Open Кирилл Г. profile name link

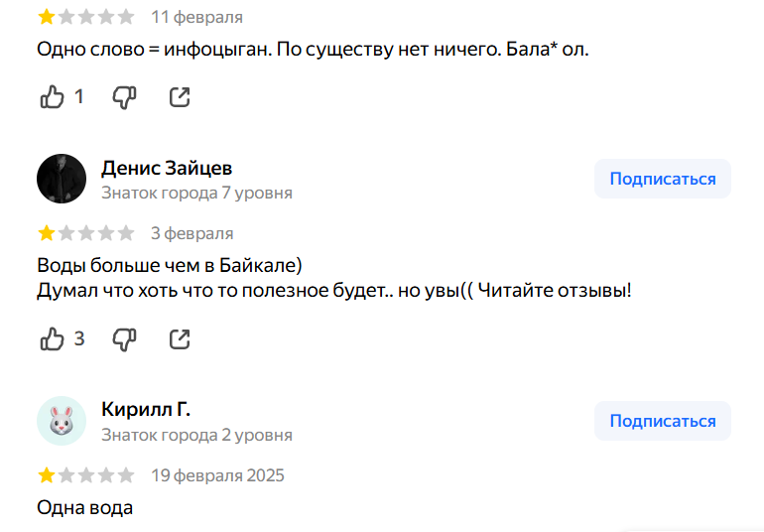pyautogui.click(x=146, y=409)
